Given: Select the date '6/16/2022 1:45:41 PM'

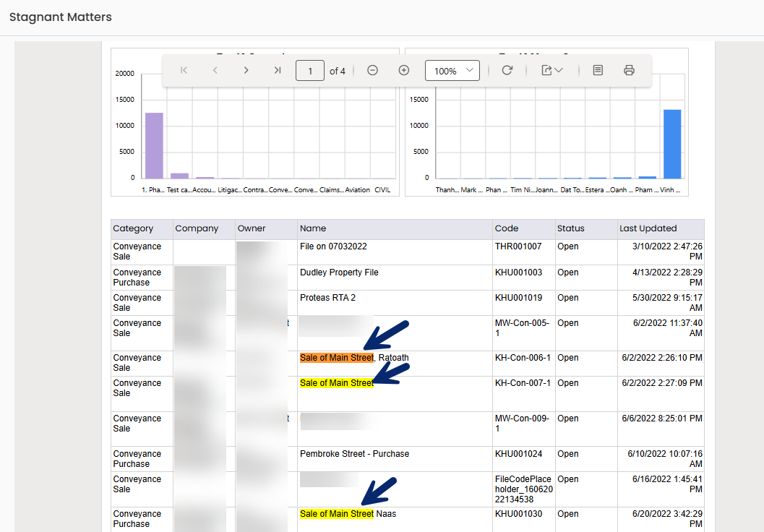Looking at the screenshot, I should pos(668,484).
